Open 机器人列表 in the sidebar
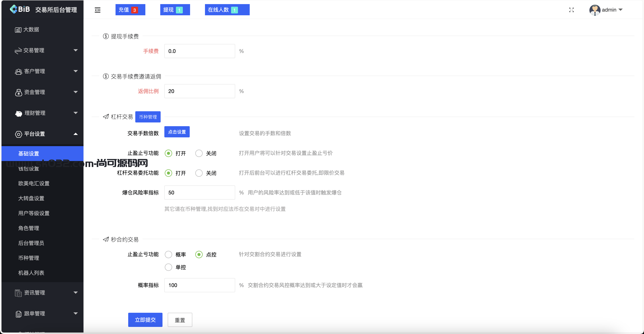Screen dimensions: 644x334 pos(42,273)
